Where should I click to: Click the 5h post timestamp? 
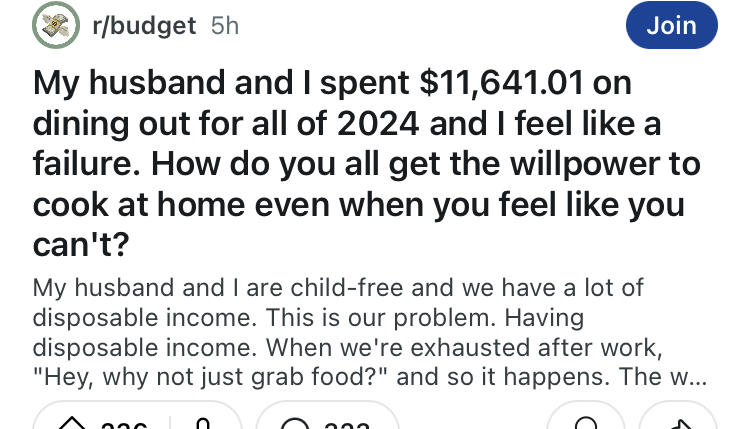point(225,26)
